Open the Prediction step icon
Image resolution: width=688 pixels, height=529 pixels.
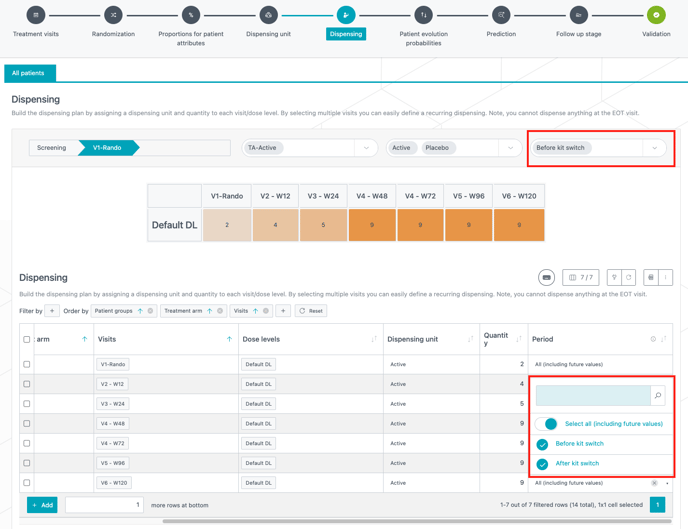(x=501, y=15)
